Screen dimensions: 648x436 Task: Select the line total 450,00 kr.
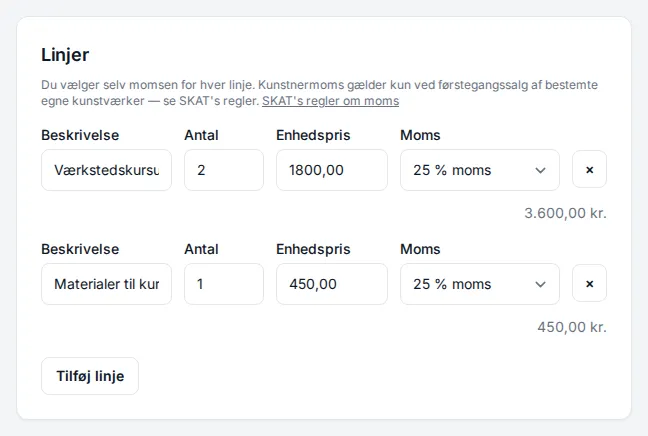(572, 327)
